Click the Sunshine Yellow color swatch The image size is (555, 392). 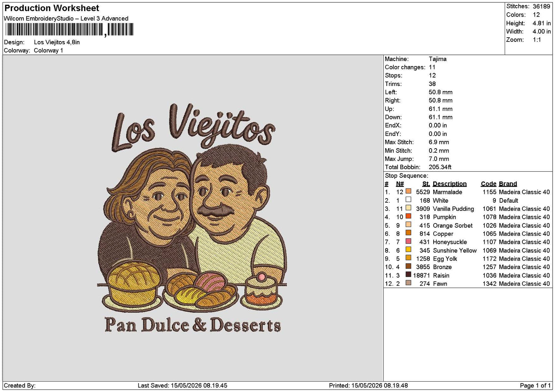coord(408,250)
